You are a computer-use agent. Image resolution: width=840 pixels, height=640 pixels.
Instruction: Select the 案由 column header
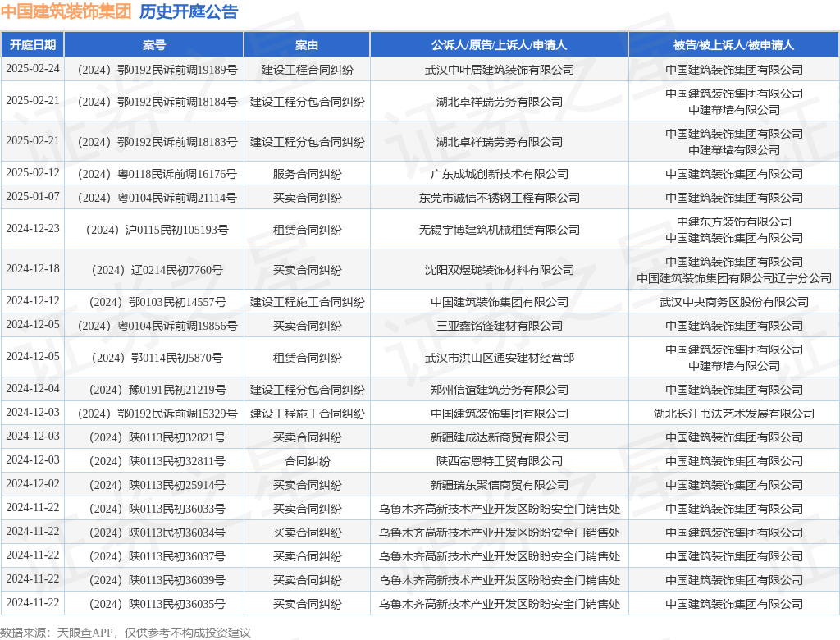pyautogui.click(x=306, y=45)
